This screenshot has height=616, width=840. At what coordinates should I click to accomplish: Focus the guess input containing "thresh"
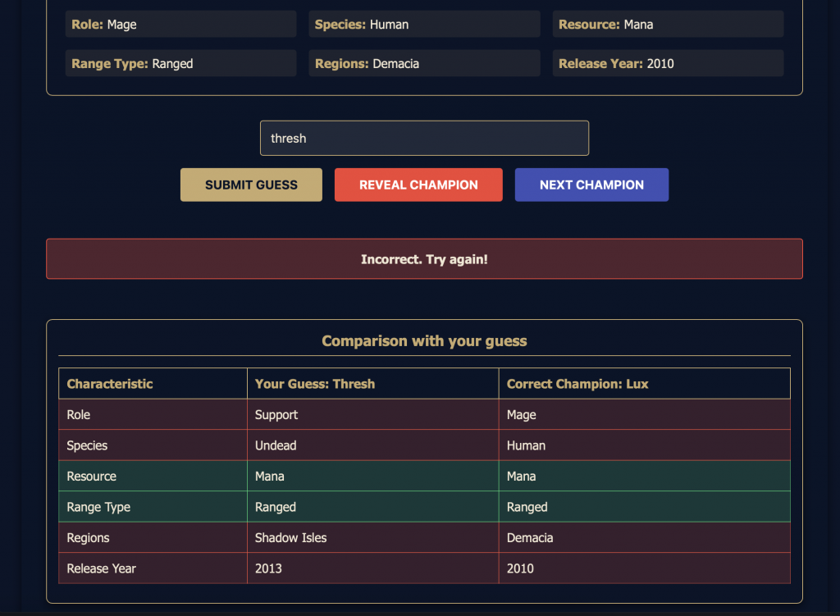(x=424, y=138)
